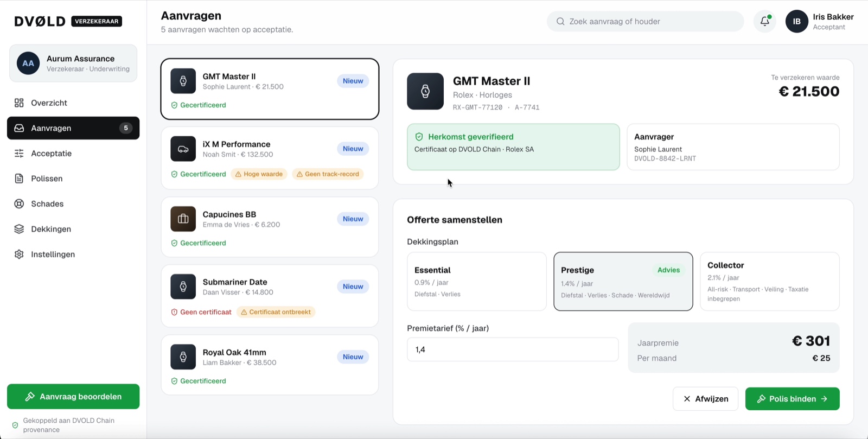Click the Polis binden button
This screenshot has width=868, height=439.
[793, 399]
